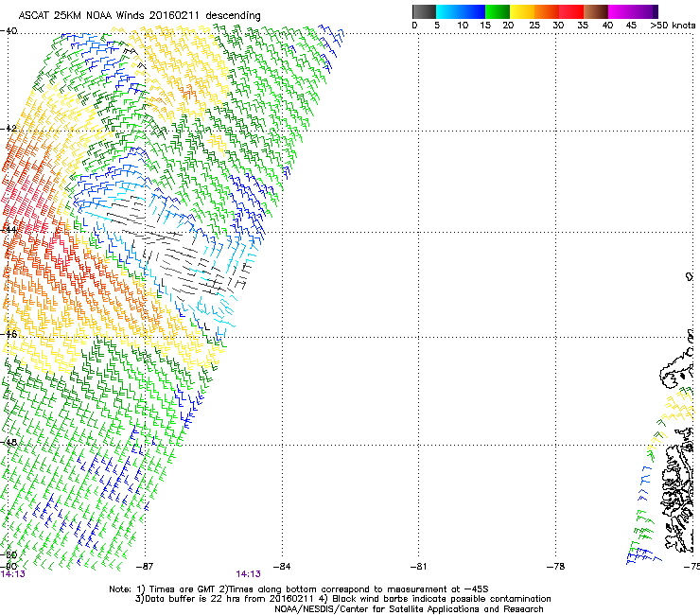Click the purple '14:13' time near -84

[x=248, y=574]
